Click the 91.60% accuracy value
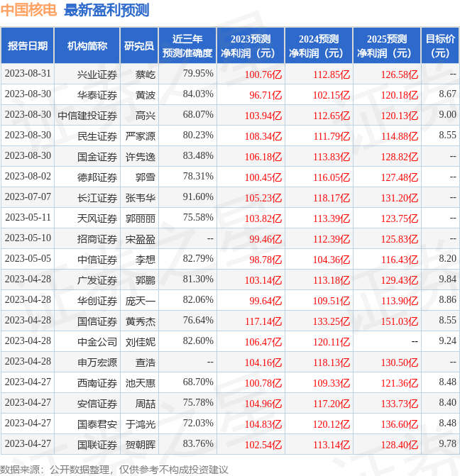The width and height of the screenshot is (460, 476). (198, 197)
